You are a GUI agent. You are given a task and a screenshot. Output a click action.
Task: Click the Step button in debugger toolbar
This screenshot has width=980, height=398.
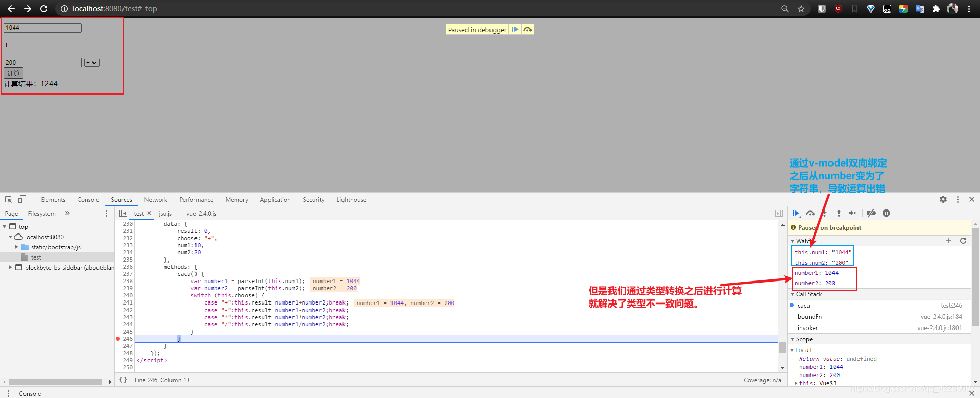[x=852, y=213]
